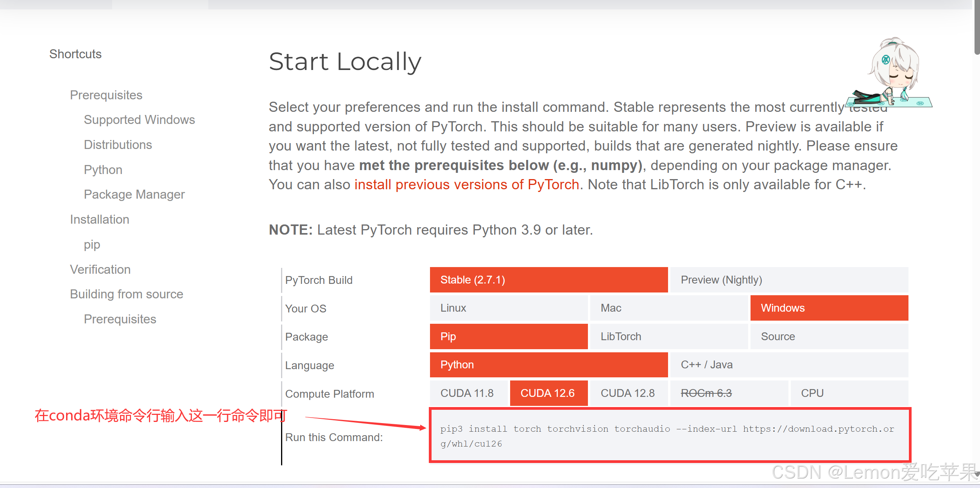Click the PyTorch Build row label
This screenshot has width=980, height=488.
tap(319, 280)
